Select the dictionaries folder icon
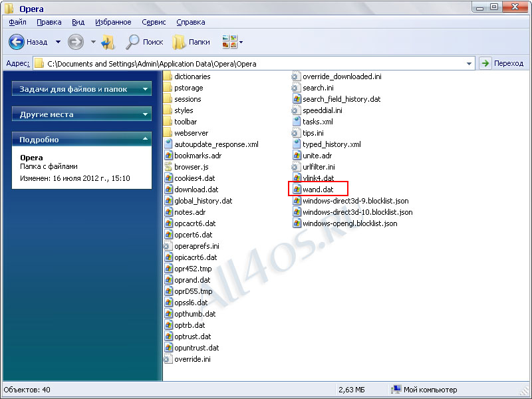532x399 pixels. [168, 76]
